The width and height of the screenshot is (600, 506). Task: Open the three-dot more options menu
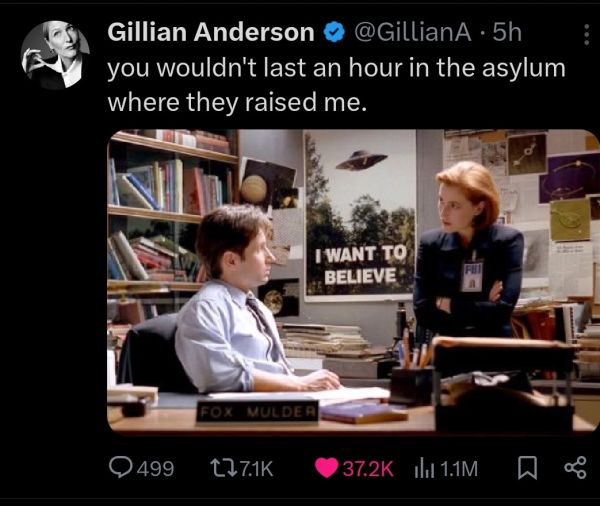pos(586,35)
